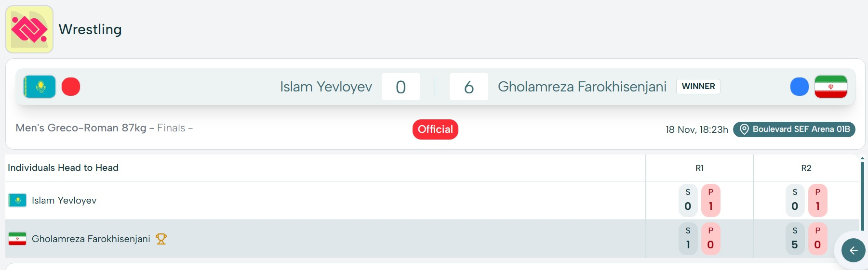This screenshot has height=270, width=868.
Task: Click the Iran flag in match header
Action: (x=830, y=87)
